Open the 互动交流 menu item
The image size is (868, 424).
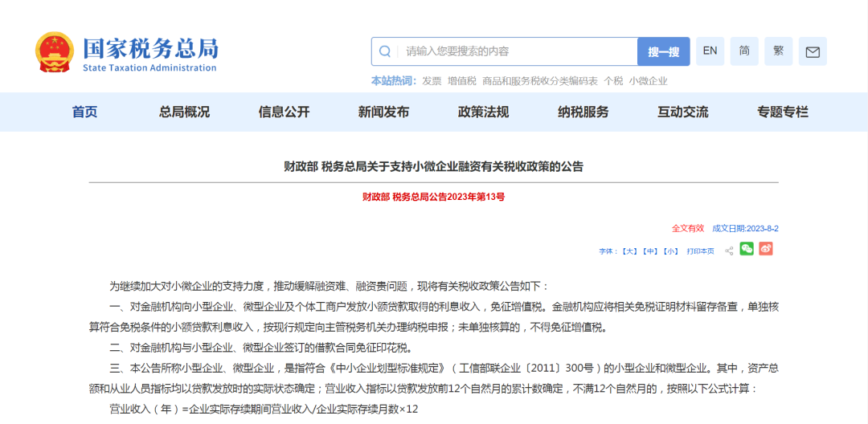pyautogui.click(x=682, y=112)
